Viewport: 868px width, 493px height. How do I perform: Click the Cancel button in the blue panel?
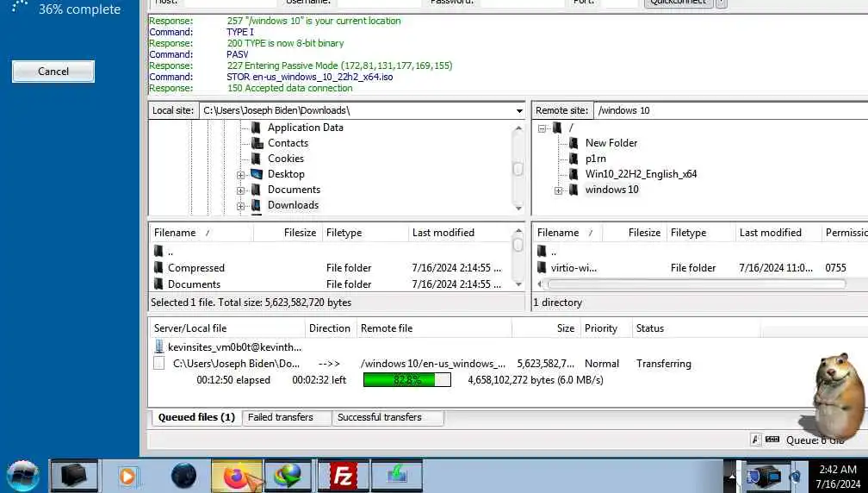53,72
